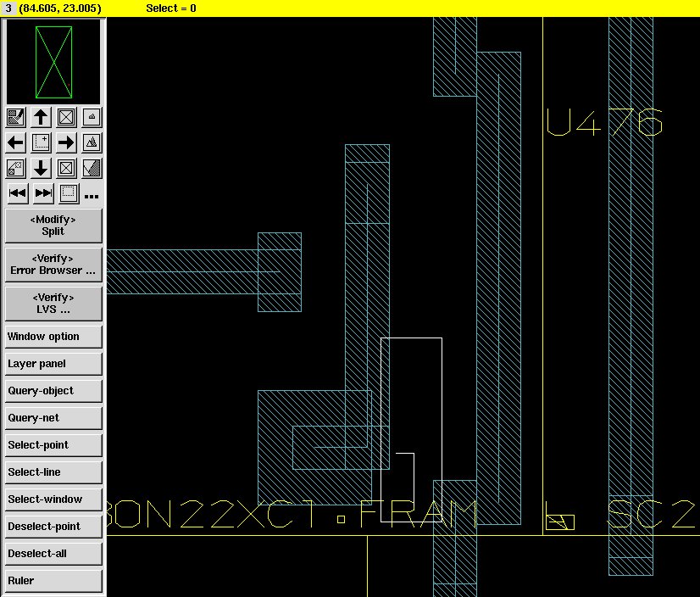Launch the Verify LVS dialog
Screen dimensions: 700x597
click(x=53, y=304)
